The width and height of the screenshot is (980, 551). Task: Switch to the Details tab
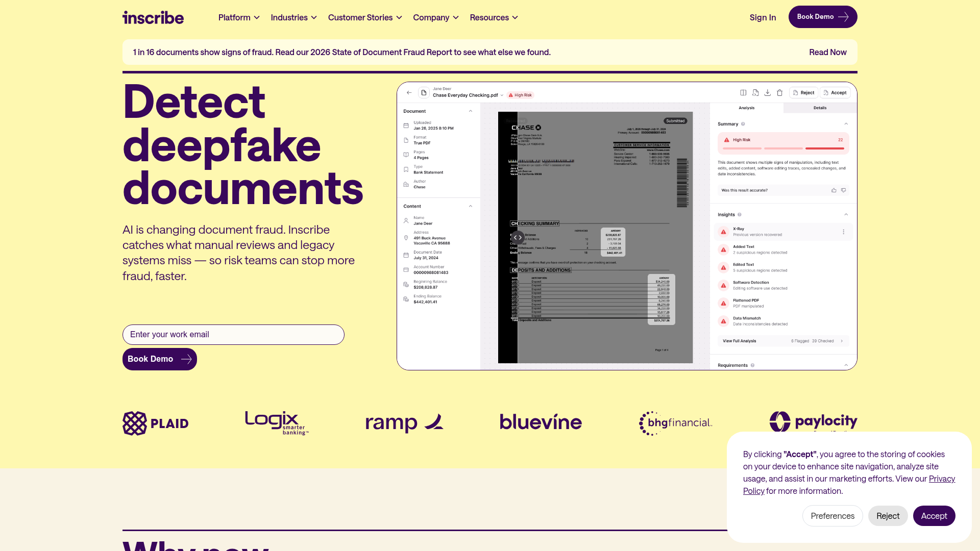(x=820, y=108)
